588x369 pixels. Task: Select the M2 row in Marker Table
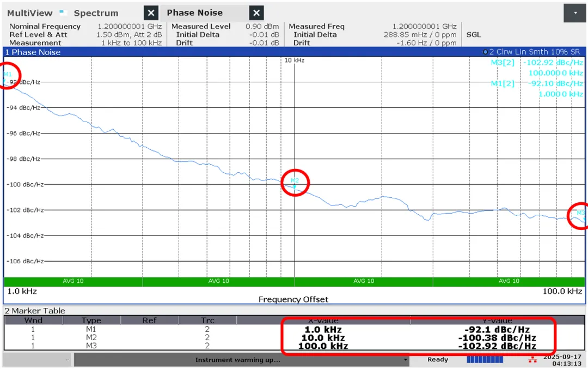pyautogui.click(x=91, y=337)
